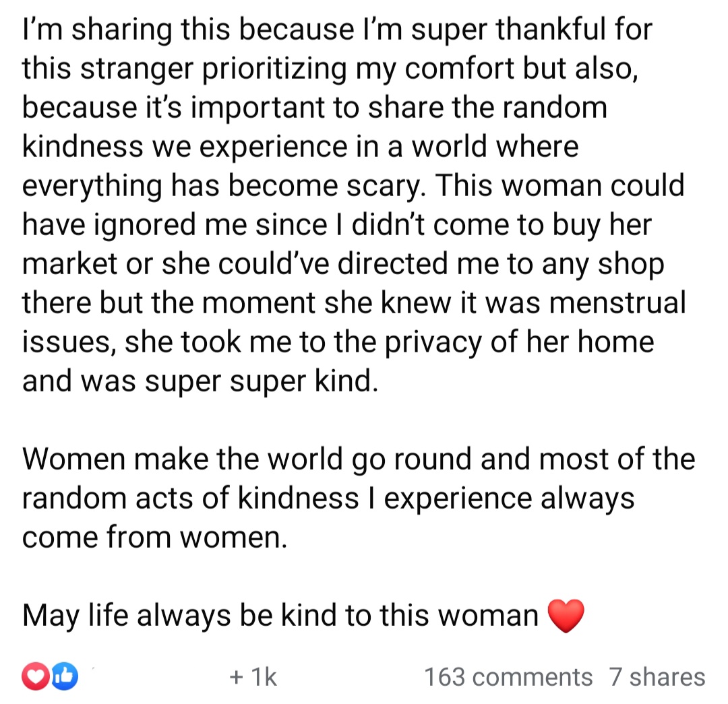The image size is (728, 704).
Task: Click the "have ignored me since" line
Action: coord(337,224)
